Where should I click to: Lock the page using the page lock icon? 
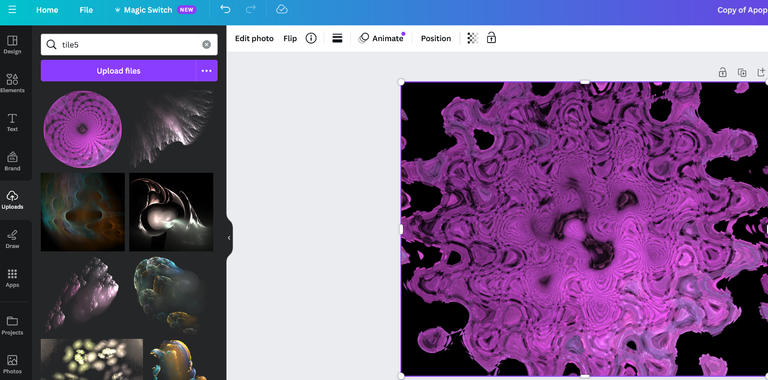(x=722, y=72)
